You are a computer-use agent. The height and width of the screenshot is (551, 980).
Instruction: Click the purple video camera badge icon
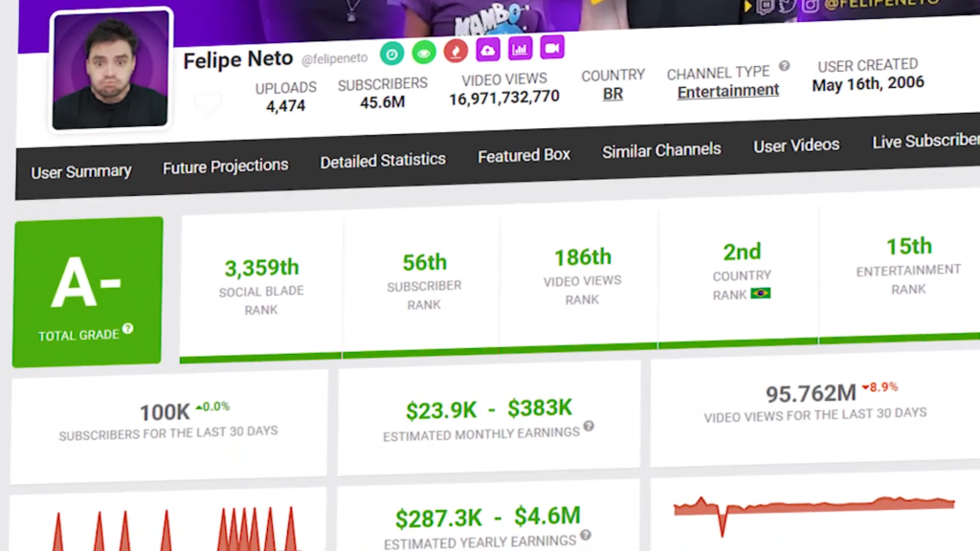551,47
